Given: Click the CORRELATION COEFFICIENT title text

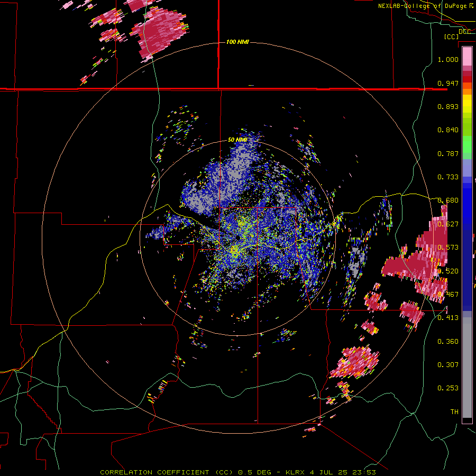Looking at the screenshot, I should (154, 472).
